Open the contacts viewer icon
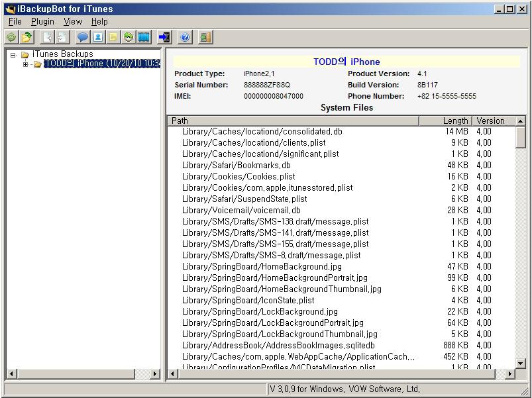Viewport: 532px width, 398px height. 98,37
